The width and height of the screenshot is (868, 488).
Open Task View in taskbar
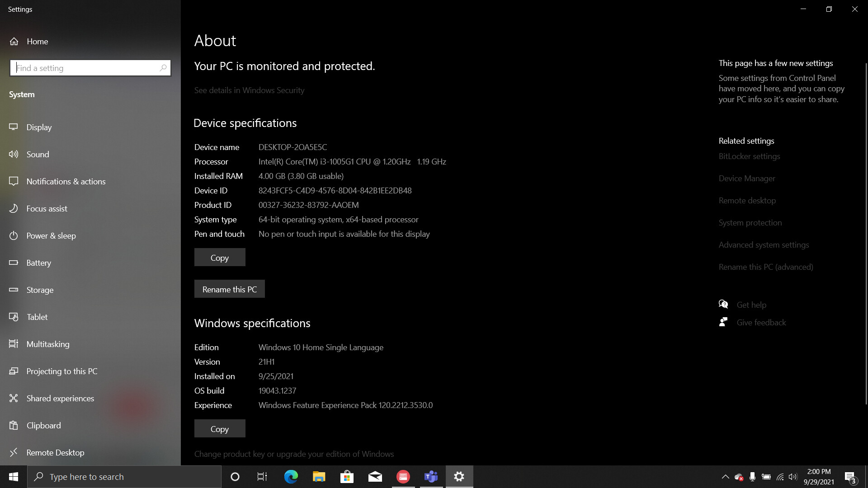click(x=262, y=477)
